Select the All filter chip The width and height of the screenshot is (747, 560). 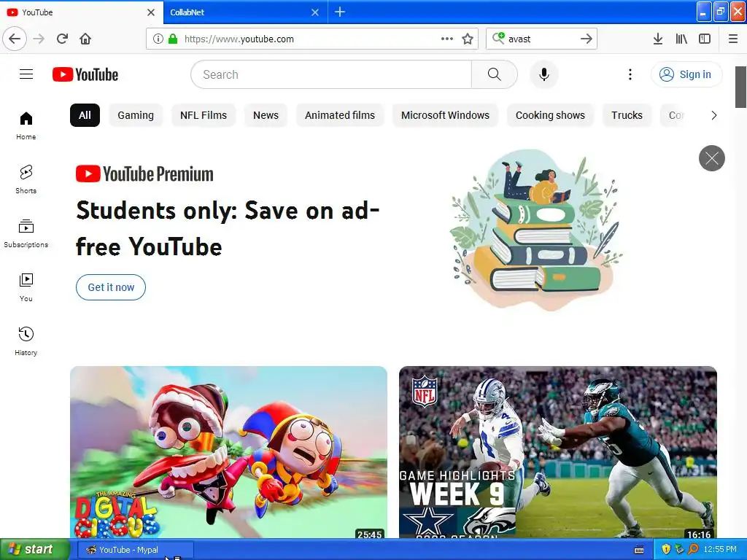point(85,115)
